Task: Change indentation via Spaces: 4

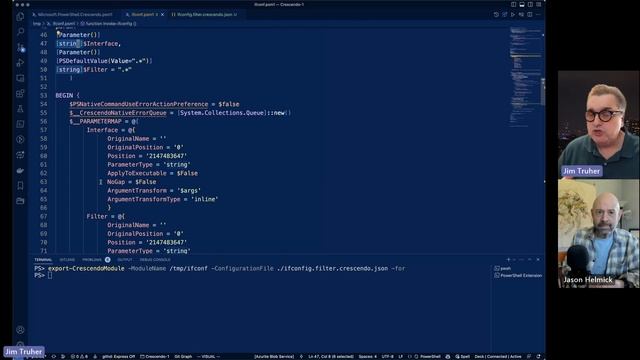Action: [x=368, y=356]
